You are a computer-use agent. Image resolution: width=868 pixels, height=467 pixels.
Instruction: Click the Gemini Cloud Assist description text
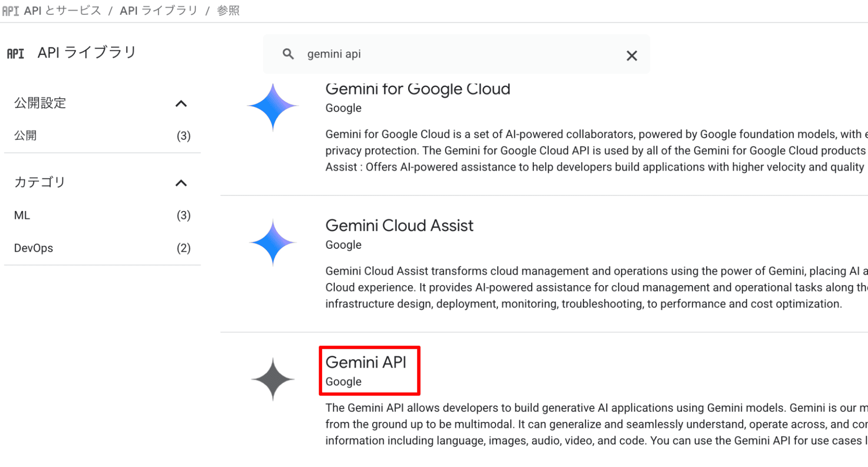pos(596,287)
